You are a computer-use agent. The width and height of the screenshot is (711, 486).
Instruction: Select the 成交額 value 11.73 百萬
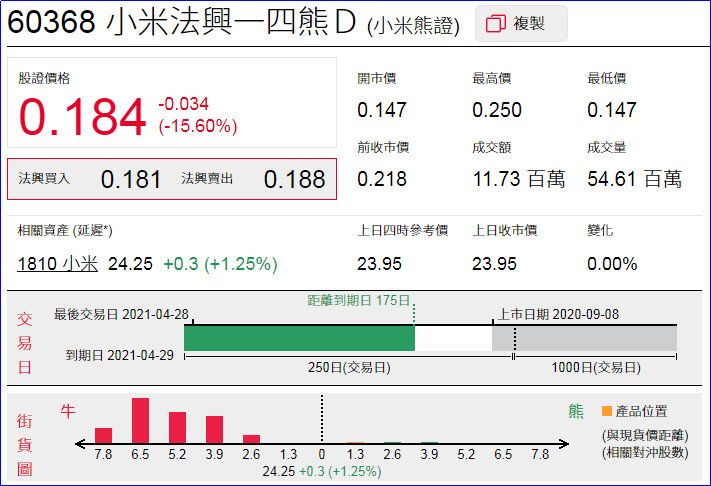tap(519, 179)
